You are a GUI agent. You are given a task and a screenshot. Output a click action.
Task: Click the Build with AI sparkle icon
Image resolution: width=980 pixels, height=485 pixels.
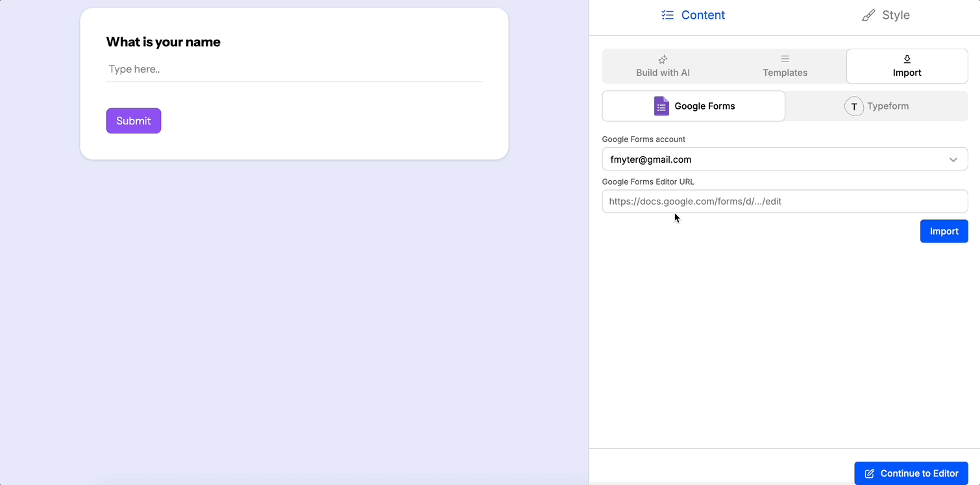coord(662,58)
